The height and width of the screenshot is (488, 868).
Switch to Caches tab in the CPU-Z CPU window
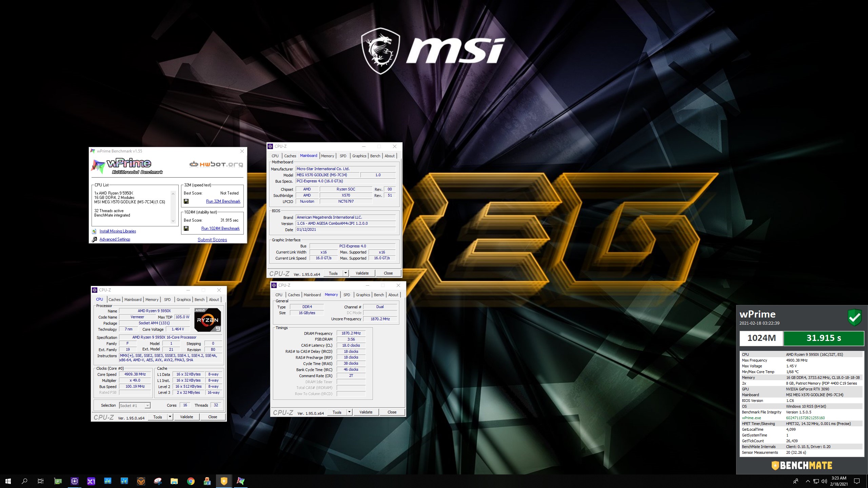tap(115, 300)
